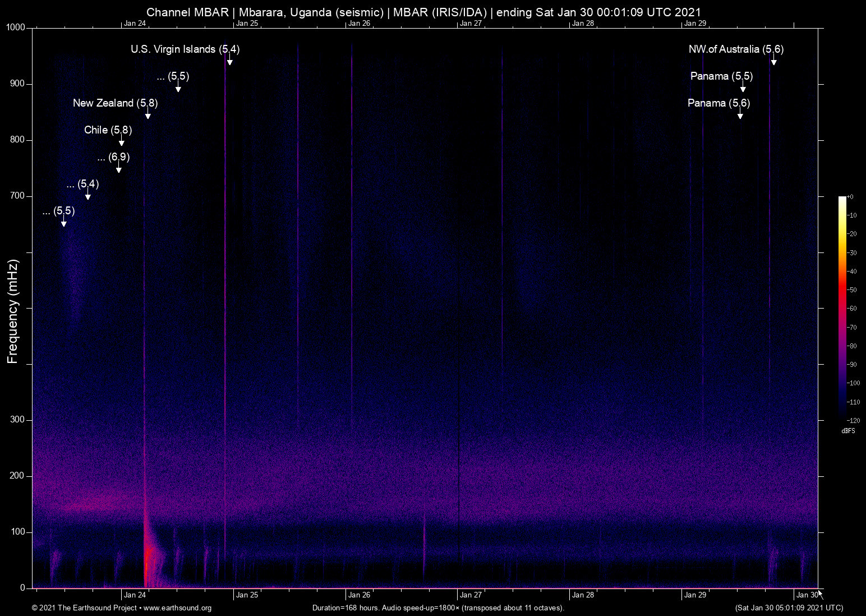Click the arrow marker below Panama (5.6)

click(x=740, y=114)
